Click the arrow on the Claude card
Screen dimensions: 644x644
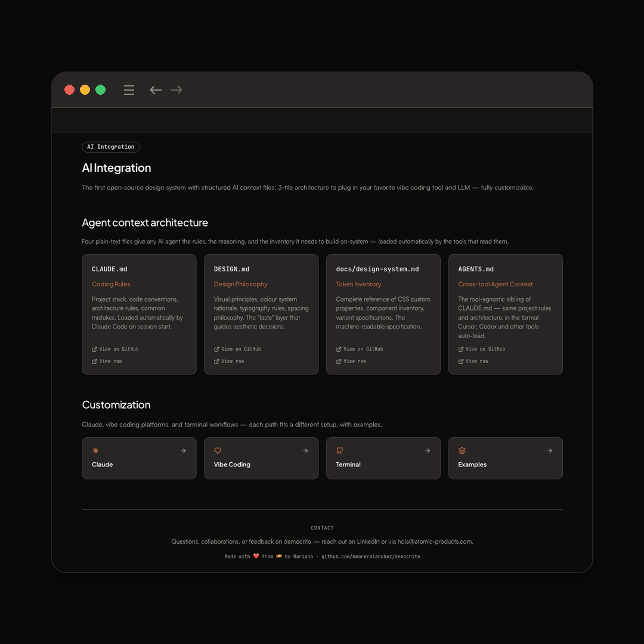pyautogui.click(x=184, y=451)
